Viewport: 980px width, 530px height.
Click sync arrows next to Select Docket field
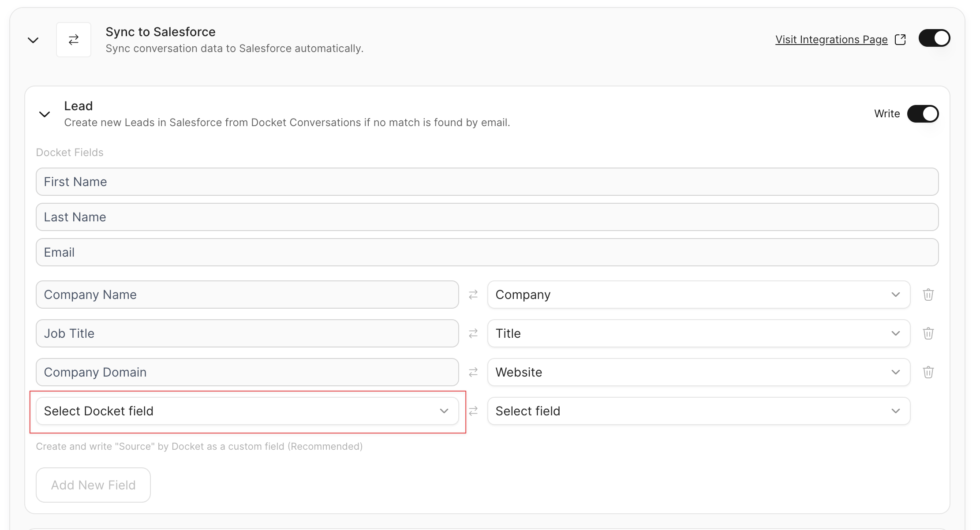tap(473, 411)
